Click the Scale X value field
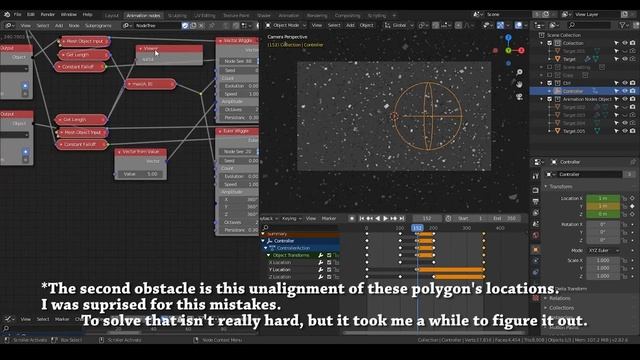640x360 pixels. [603, 260]
